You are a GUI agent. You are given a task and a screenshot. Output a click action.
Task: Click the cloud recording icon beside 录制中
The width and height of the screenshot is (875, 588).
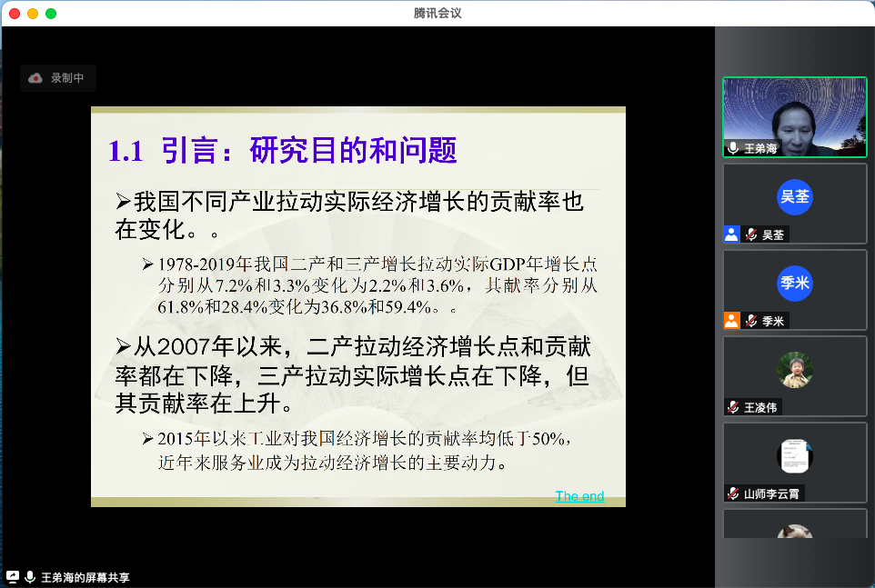(x=36, y=78)
